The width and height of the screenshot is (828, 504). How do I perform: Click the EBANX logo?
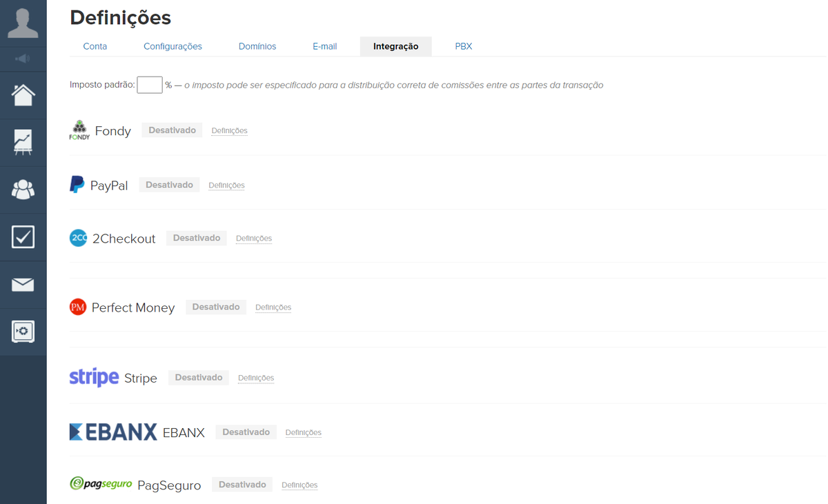click(x=113, y=432)
